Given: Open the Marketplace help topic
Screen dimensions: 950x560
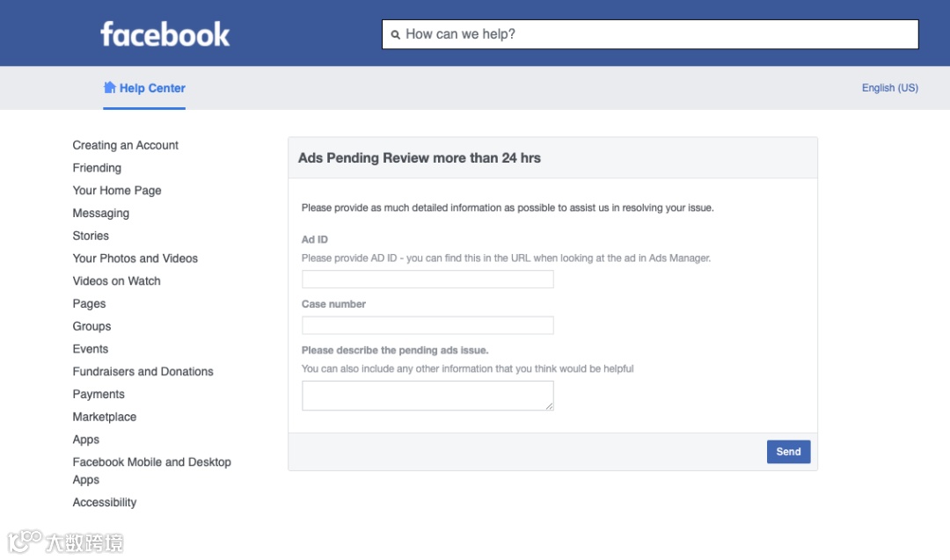Looking at the screenshot, I should point(104,417).
